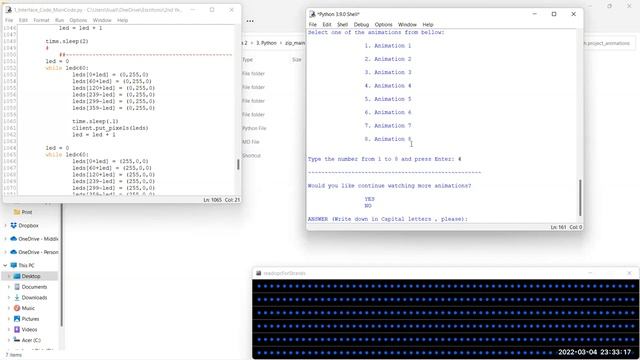Screen dimensions: 640x360
Task: Click the Python icon in editor title bar
Action: click(9, 10)
